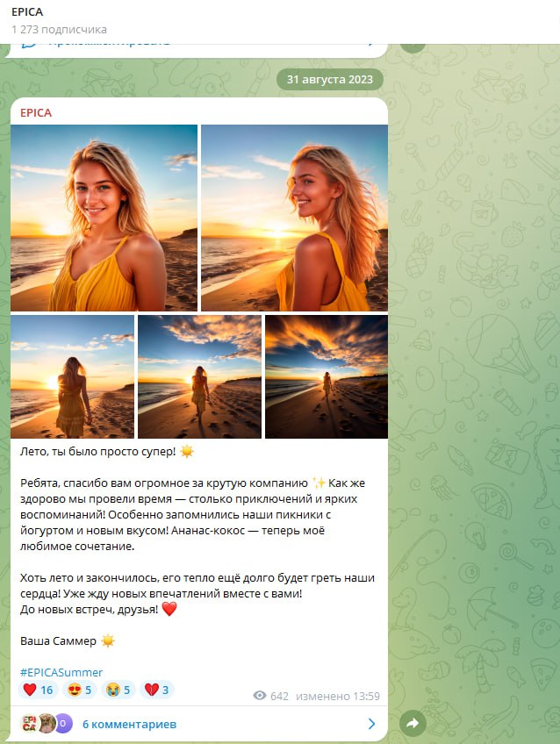The width and height of the screenshot is (560, 744).
Task: Click the 31 августа 2023 date badge
Action: pos(330,79)
